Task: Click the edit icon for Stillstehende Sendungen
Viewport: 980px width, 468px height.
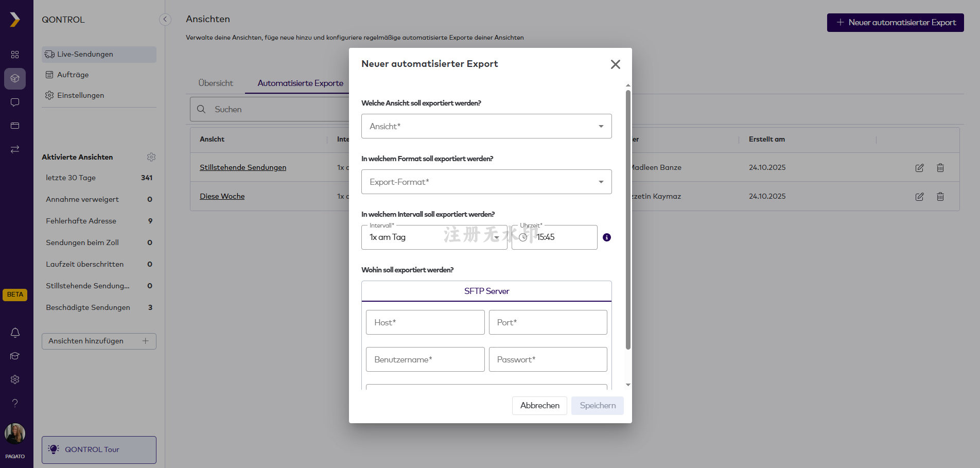Action: [x=919, y=168]
